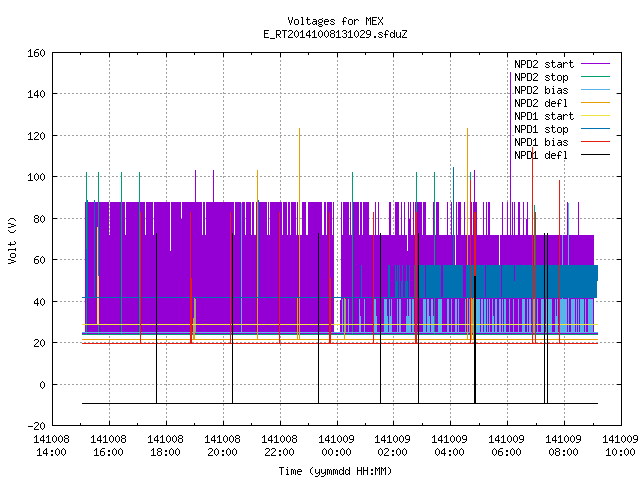Click the NPD1 bias legend label

click(x=541, y=142)
